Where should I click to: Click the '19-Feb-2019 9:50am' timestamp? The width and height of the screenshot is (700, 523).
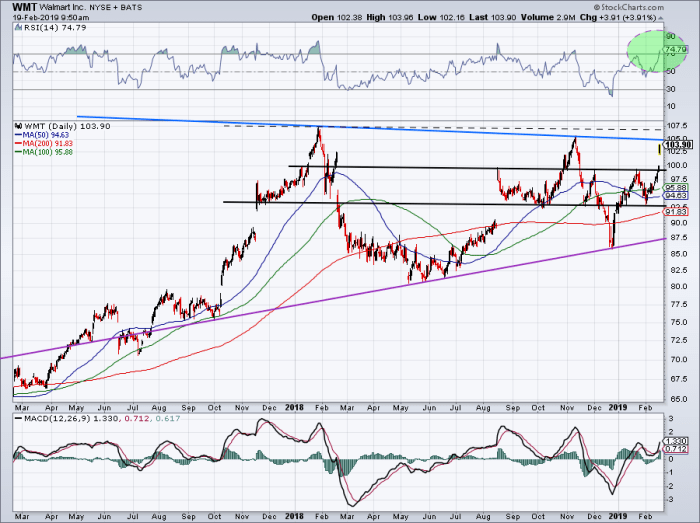(51, 18)
